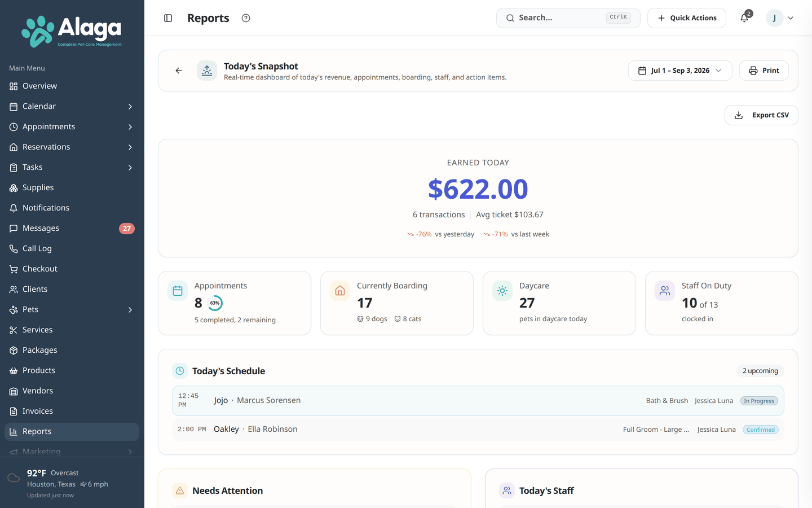Click the Currently Boarding house icon
The image size is (812, 508).
(340, 291)
